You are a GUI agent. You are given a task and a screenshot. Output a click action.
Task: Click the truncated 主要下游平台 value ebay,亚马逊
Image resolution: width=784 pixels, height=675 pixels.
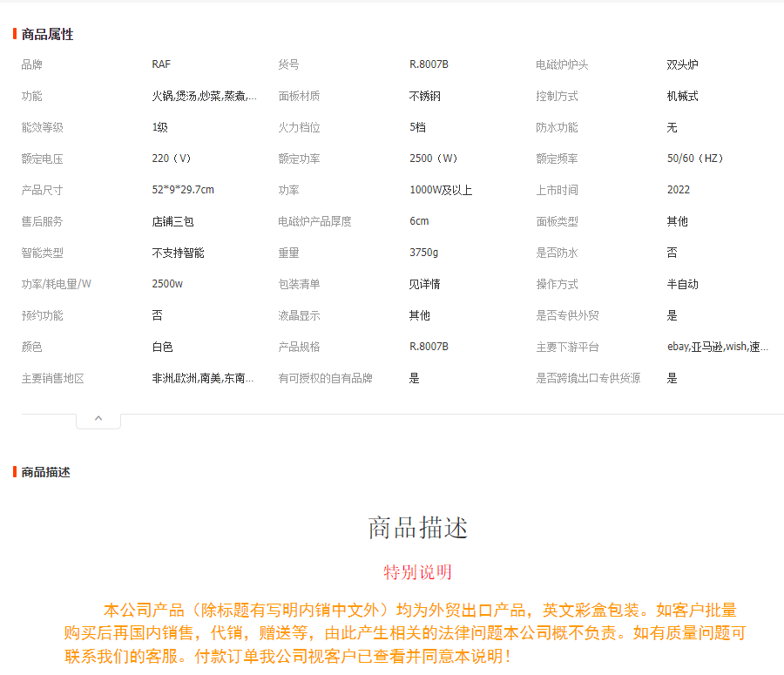click(x=718, y=347)
